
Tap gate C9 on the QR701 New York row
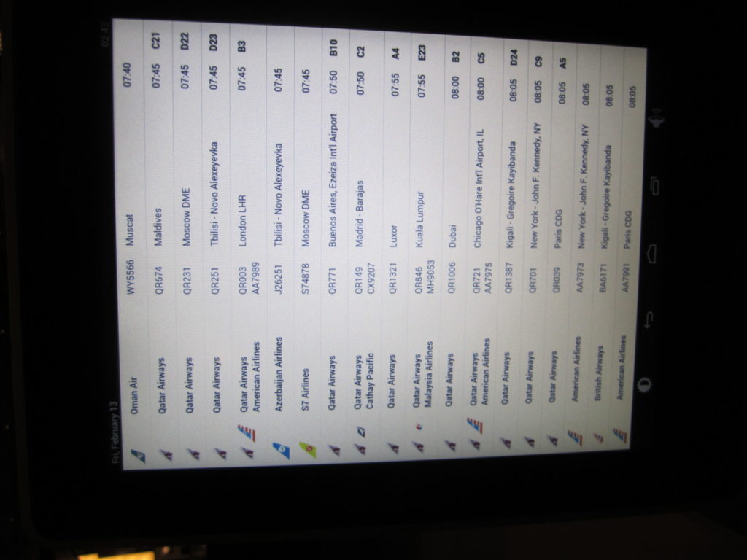click(538, 61)
